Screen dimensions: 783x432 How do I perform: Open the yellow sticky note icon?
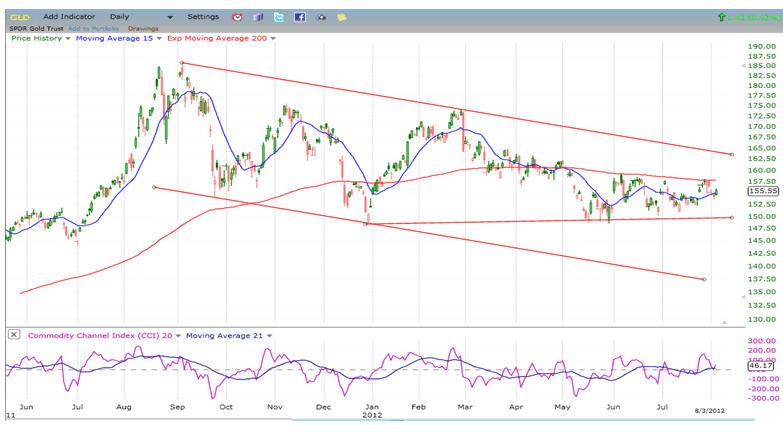[341, 17]
